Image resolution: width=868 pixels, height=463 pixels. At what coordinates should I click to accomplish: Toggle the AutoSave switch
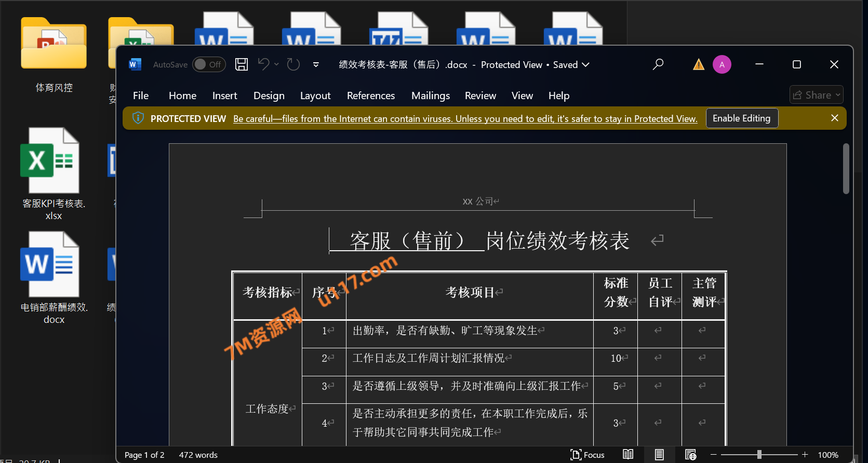pyautogui.click(x=209, y=64)
